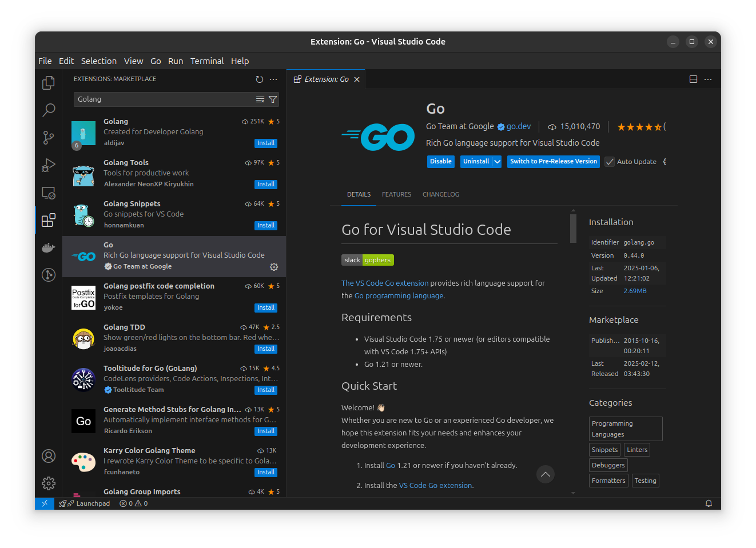
Task: Open the File menu
Action: pos(45,61)
